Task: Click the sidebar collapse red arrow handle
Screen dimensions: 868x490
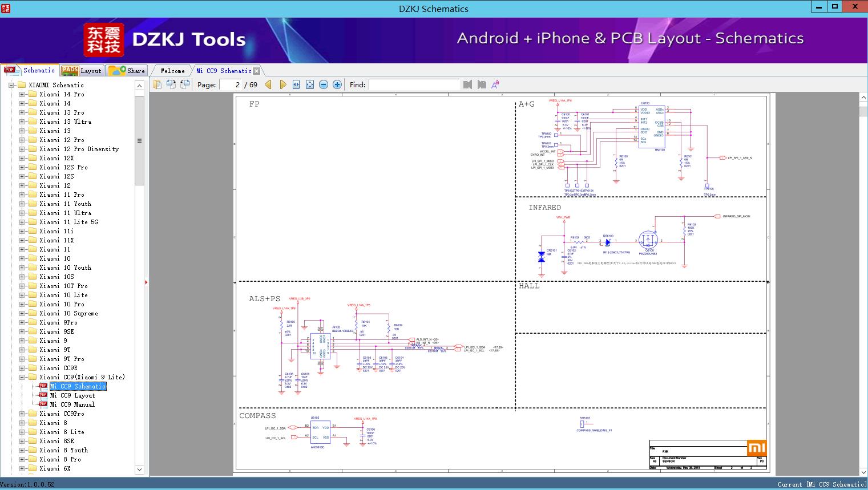Action: tap(146, 282)
